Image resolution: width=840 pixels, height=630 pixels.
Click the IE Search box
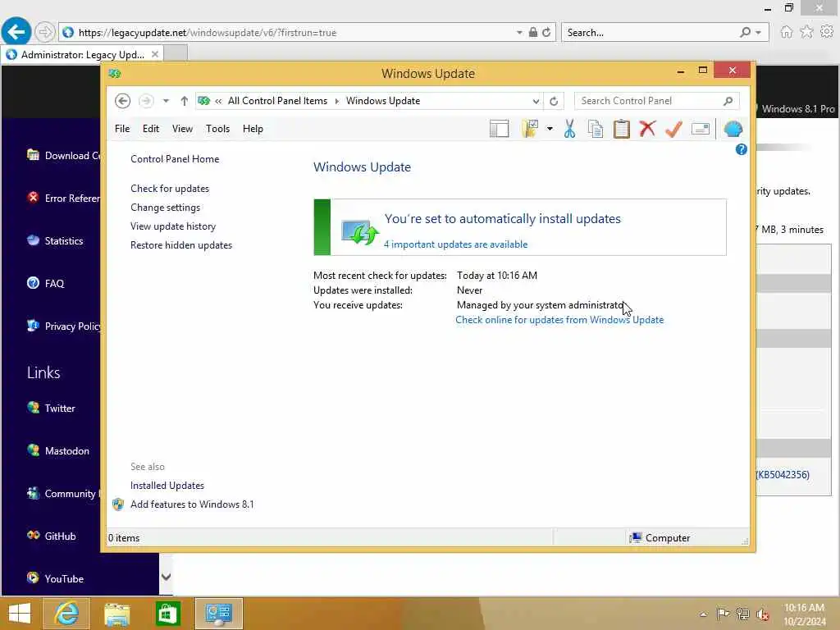[651, 33]
